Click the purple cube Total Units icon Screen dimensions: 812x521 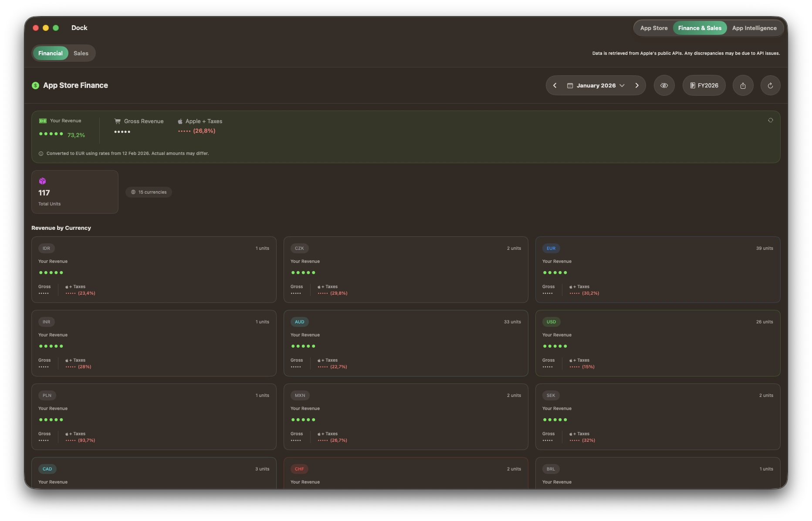[43, 181]
